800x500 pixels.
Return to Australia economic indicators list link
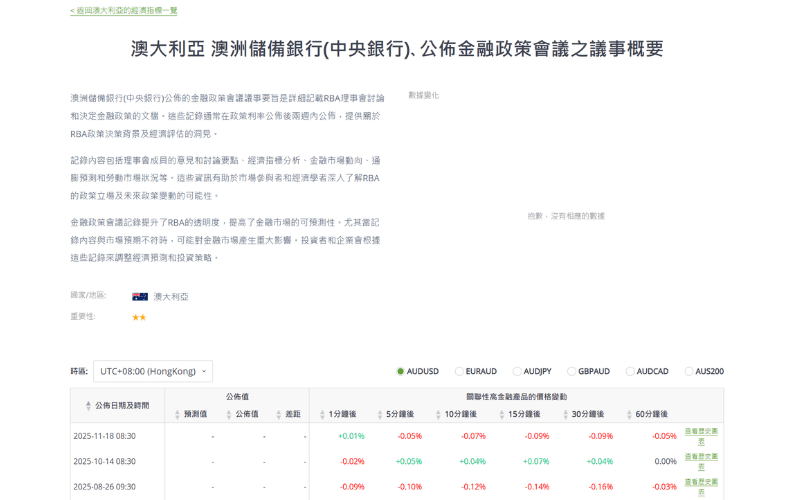(123, 10)
